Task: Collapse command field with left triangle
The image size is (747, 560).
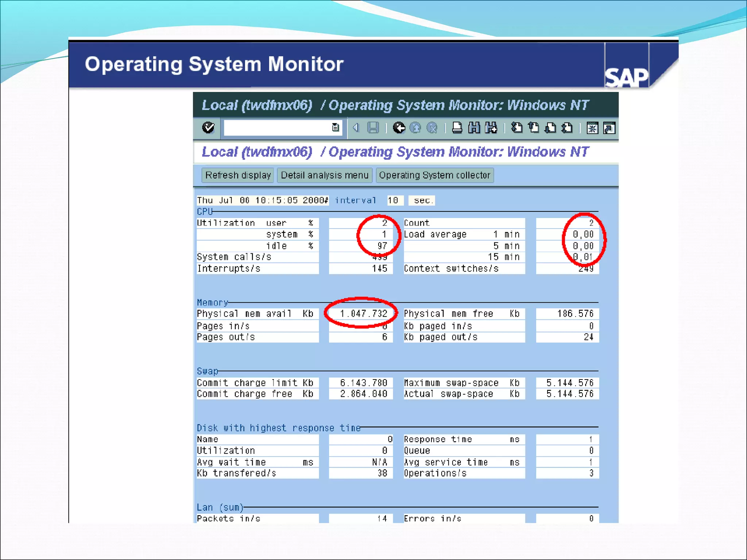Action: (x=356, y=128)
